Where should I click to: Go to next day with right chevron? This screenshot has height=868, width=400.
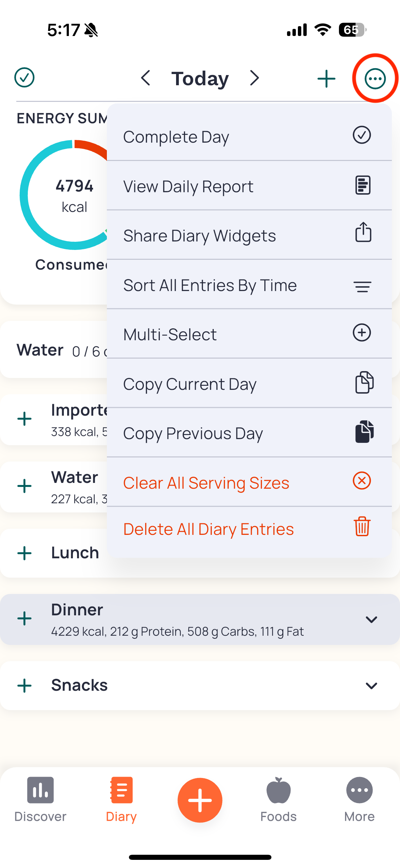[254, 78]
